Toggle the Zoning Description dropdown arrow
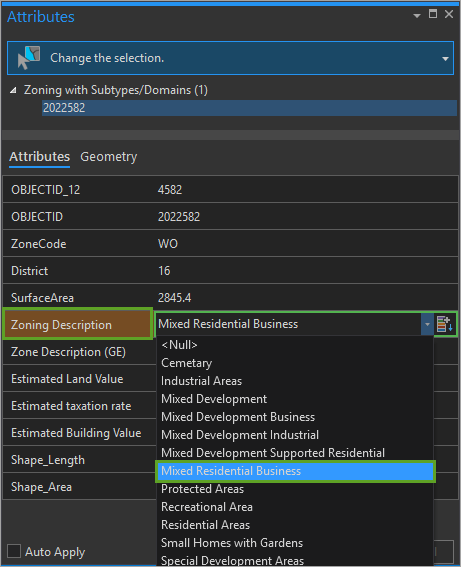Viewport: 461px width, 567px height. (x=427, y=324)
